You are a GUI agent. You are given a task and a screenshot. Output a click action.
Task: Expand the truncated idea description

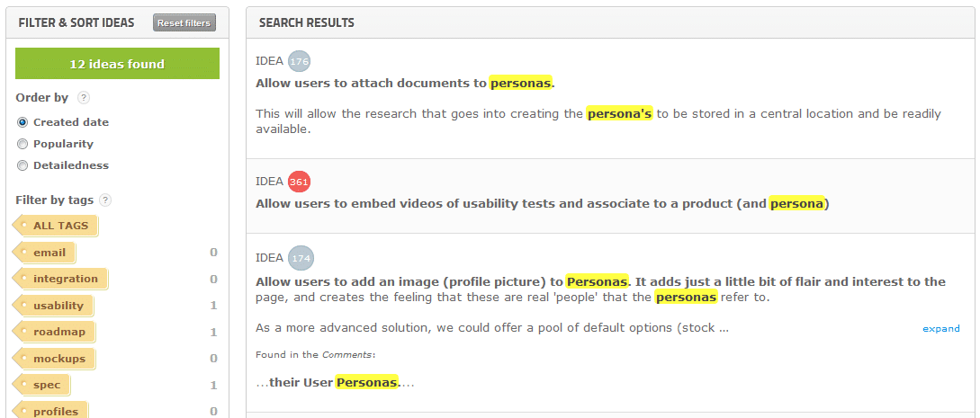pyautogui.click(x=940, y=329)
